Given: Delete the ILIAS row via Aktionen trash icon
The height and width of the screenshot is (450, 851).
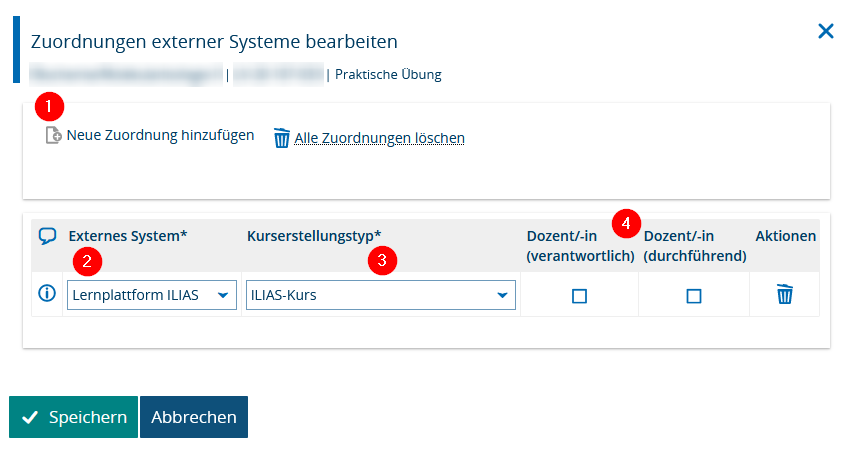Looking at the screenshot, I should tap(785, 294).
